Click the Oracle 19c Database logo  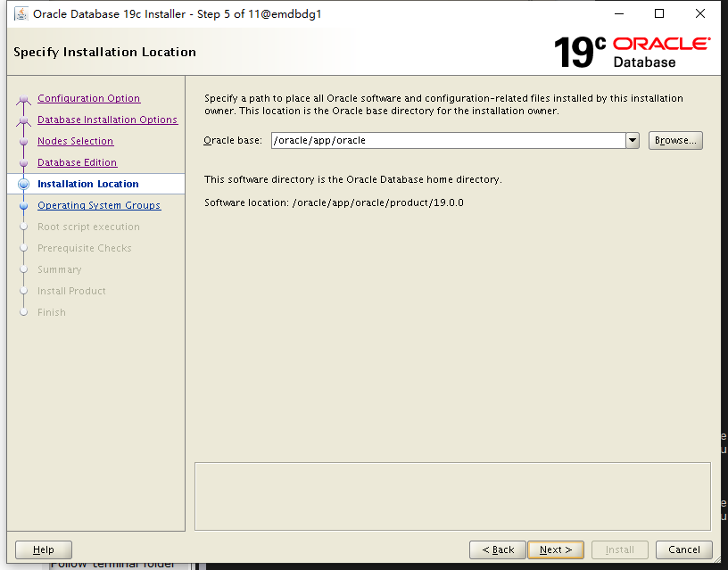632,52
